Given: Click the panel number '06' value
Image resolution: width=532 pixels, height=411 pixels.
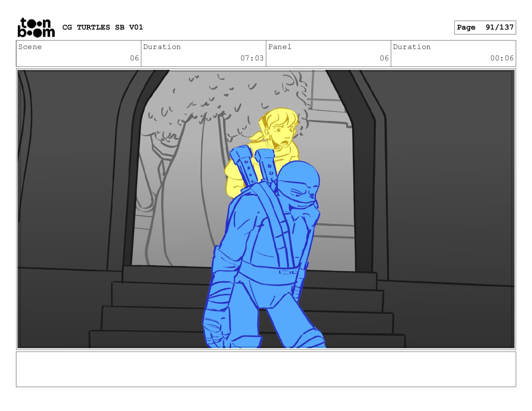Looking at the screenshot, I should (384, 58).
